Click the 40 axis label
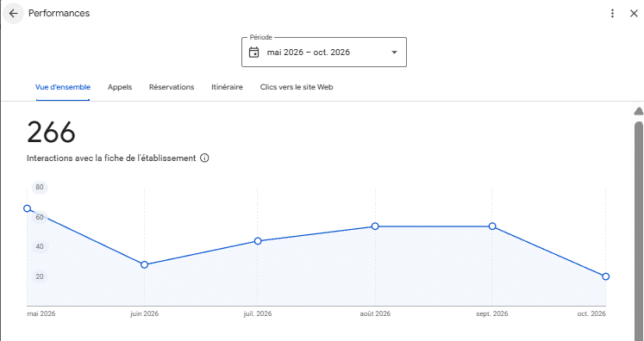Screen dimensions: 644x341 pos(40,246)
